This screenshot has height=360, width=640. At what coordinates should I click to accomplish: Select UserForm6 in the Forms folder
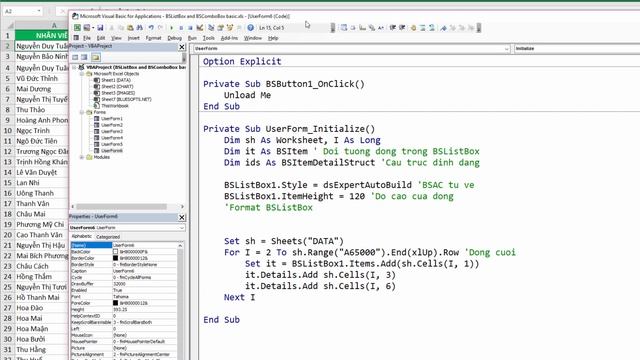click(x=111, y=151)
